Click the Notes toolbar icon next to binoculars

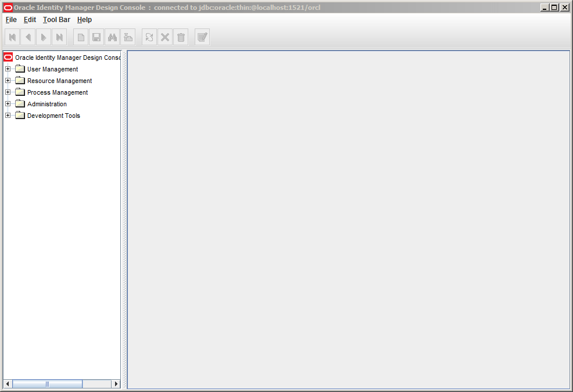tap(128, 37)
